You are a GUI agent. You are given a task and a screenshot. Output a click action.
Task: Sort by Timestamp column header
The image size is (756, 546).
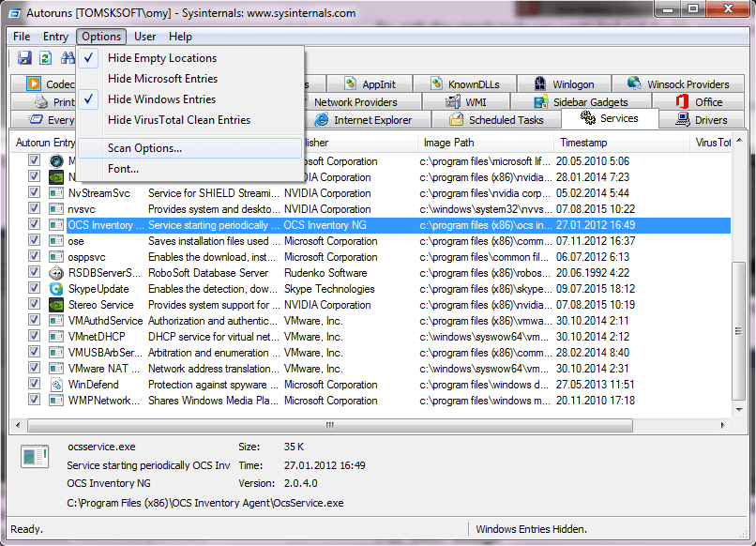pos(622,143)
